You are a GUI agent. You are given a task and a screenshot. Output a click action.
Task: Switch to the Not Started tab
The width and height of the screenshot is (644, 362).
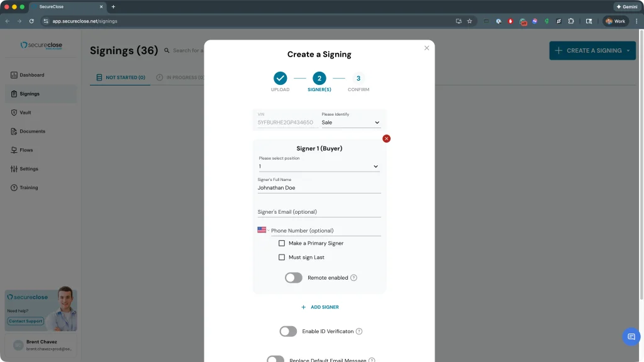[120, 78]
